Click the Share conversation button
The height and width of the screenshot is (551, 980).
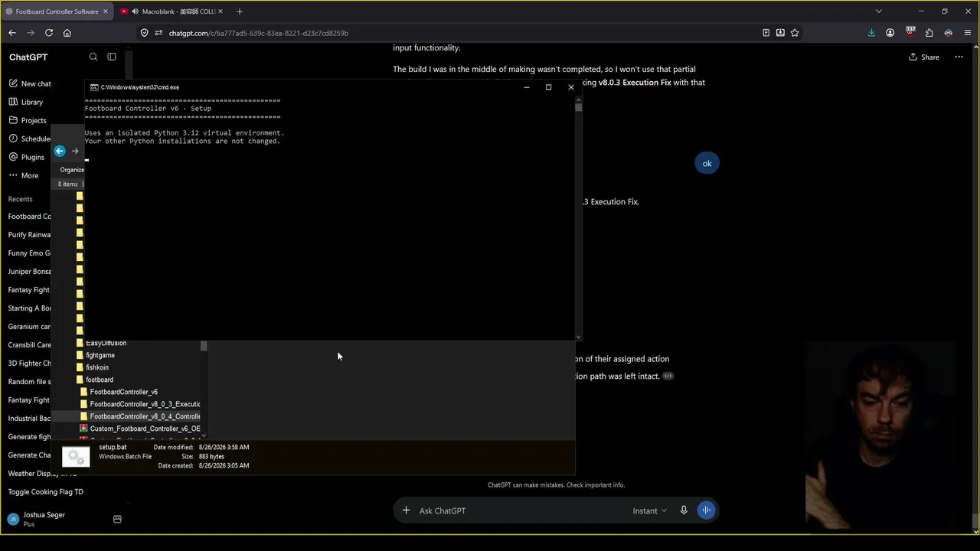924,57
